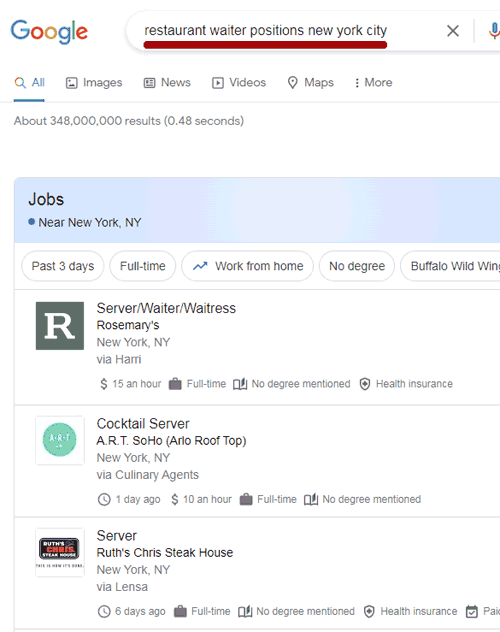Image resolution: width=500 pixels, height=632 pixels.
Task: Click the via Harri source text
Action: [x=119, y=359]
